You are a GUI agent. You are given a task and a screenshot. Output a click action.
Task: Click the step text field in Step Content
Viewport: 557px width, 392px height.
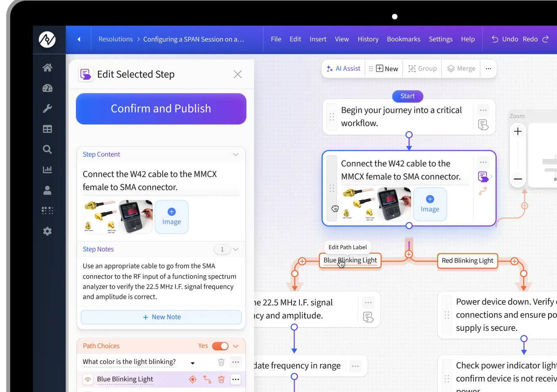point(161,181)
